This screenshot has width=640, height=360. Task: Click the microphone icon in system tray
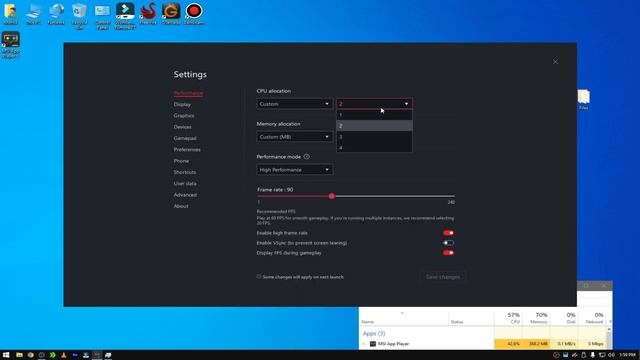tap(593, 355)
